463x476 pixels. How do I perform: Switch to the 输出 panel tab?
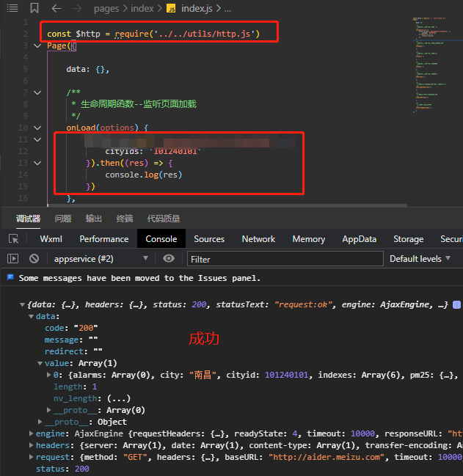pos(93,219)
